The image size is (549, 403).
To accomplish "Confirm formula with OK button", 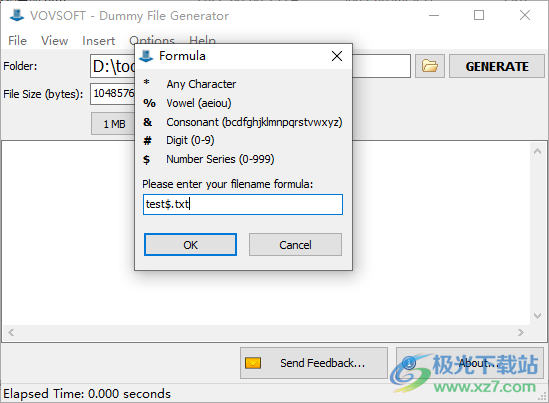I will tap(190, 245).
